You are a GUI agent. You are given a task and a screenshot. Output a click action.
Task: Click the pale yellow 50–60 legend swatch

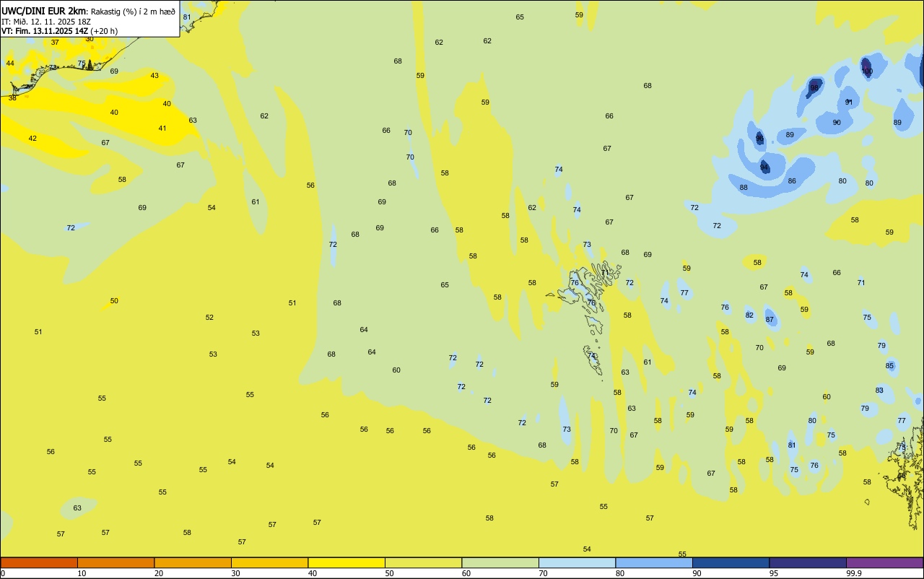point(423,562)
